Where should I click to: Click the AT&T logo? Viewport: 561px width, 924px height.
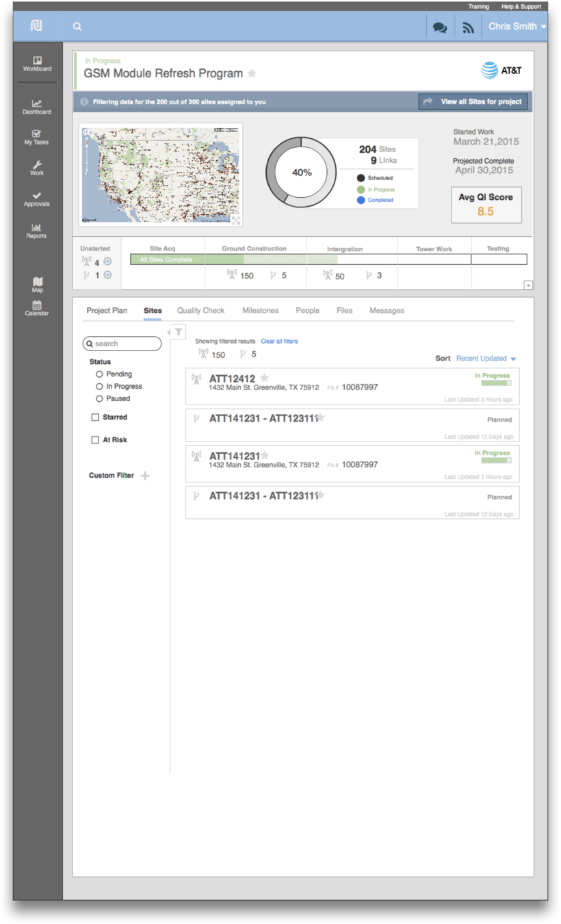(x=502, y=70)
